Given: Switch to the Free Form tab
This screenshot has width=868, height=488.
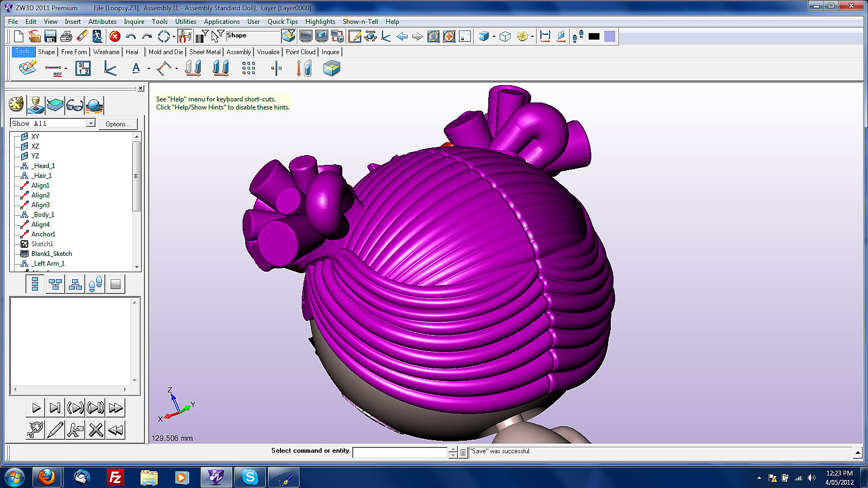Looking at the screenshot, I should pos(74,52).
